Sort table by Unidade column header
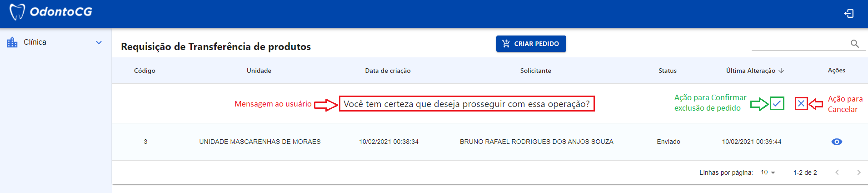 point(259,71)
